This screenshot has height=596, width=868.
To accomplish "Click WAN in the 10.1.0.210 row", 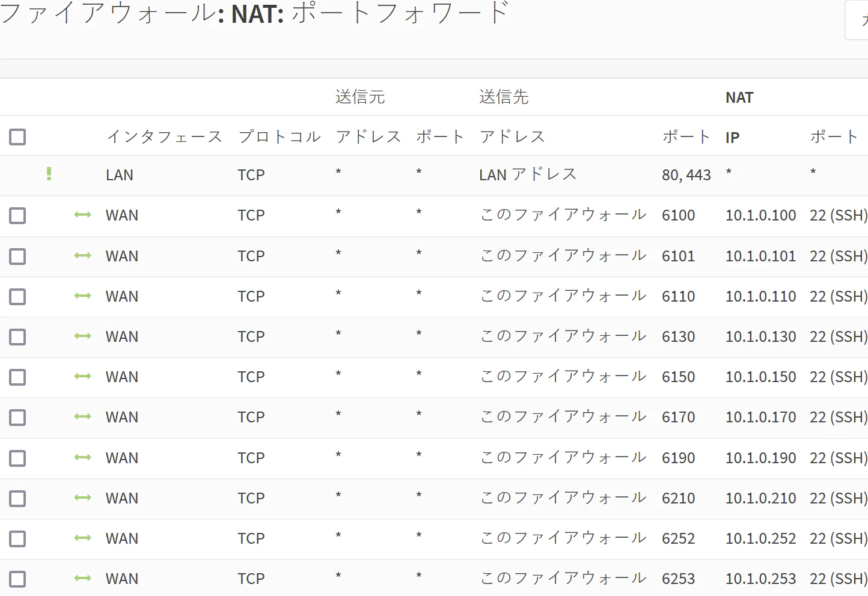I will (x=122, y=498).
